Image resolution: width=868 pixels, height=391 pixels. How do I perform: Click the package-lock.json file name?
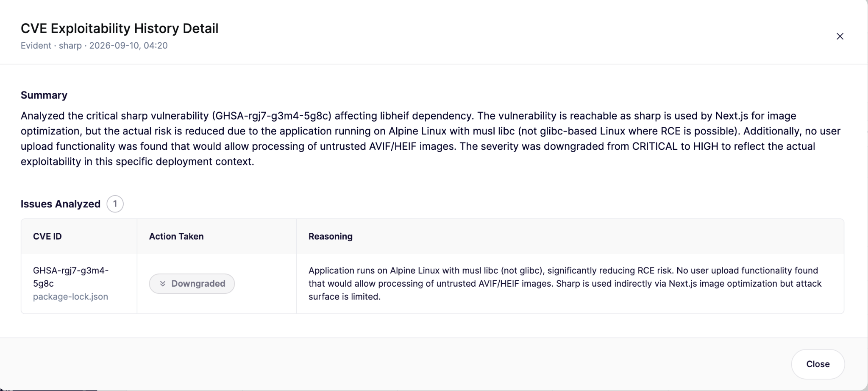[70, 297]
